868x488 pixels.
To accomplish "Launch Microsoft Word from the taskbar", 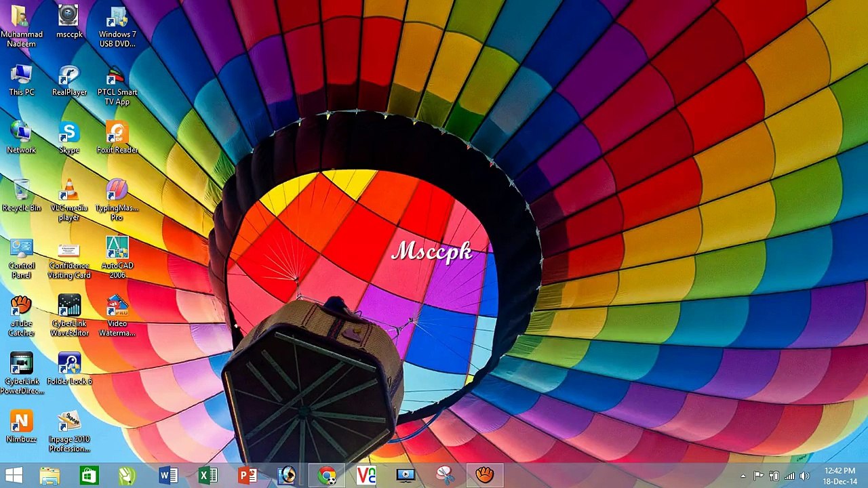I will click(x=168, y=475).
